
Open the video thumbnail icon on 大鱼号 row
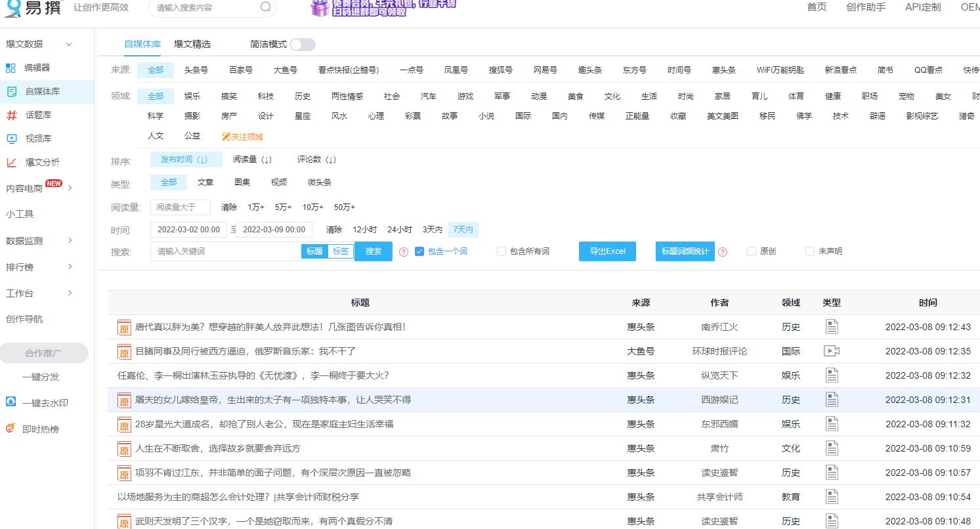click(832, 350)
